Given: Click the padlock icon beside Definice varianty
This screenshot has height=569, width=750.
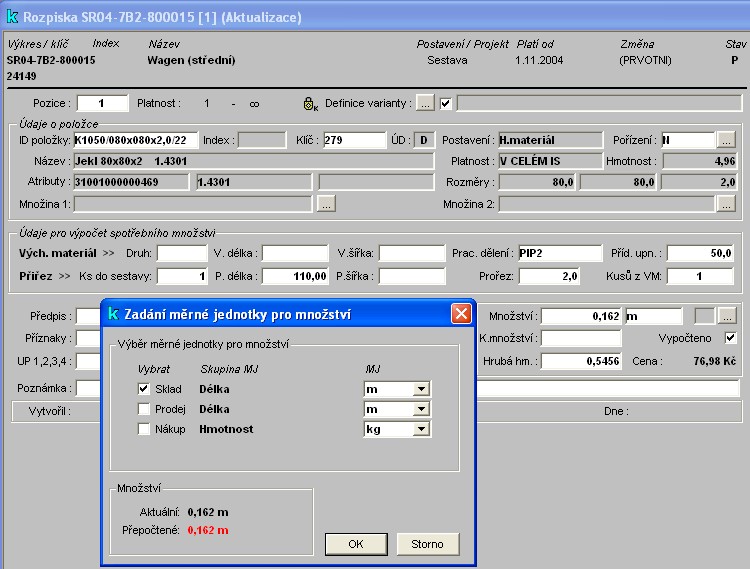Looking at the screenshot, I should (309, 103).
